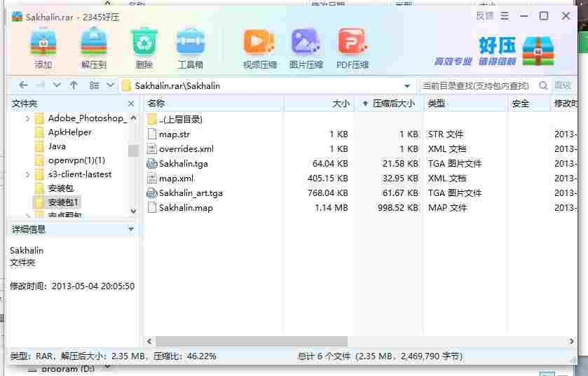Sort by the 名称 column header
The width and height of the screenshot is (588, 376).
pyautogui.click(x=213, y=104)
